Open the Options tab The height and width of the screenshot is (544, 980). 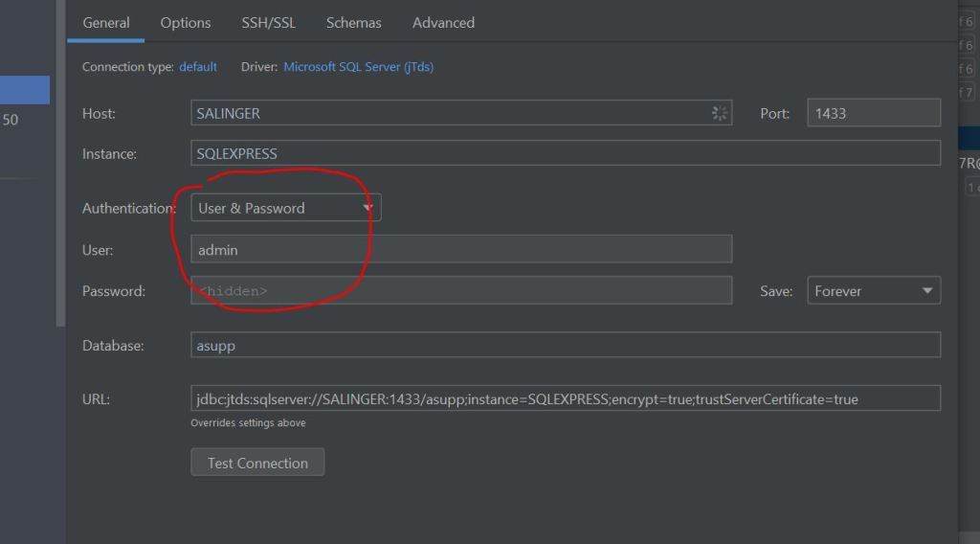[x=186, y=23]
